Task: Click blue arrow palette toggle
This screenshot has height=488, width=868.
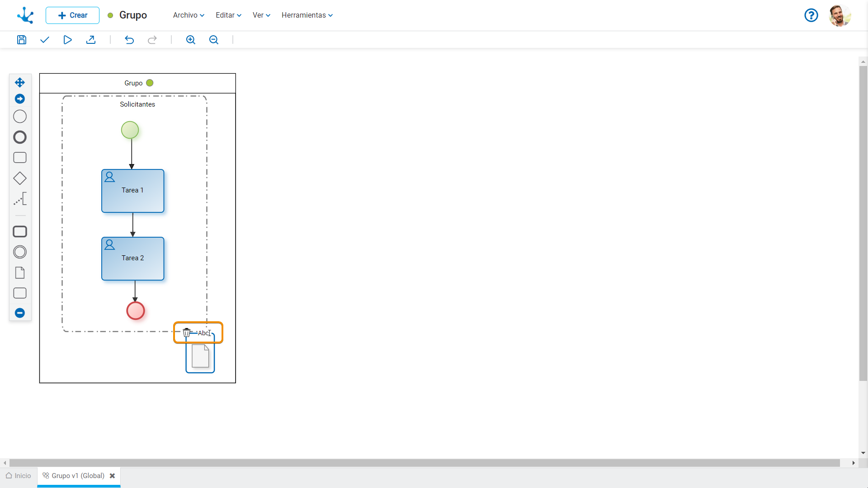Action: [x=20, y=99]
